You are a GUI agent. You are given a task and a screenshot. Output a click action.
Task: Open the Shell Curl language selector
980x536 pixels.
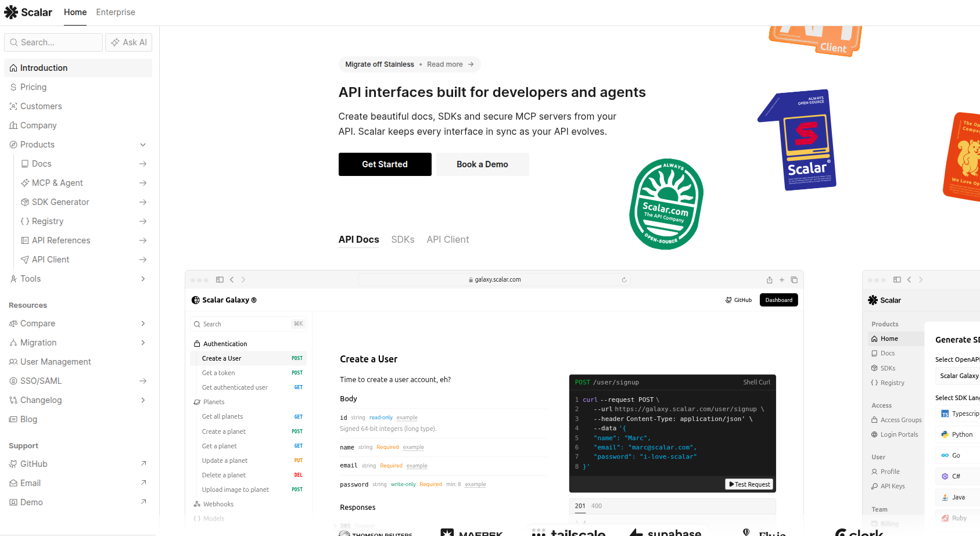coord(756,382)
